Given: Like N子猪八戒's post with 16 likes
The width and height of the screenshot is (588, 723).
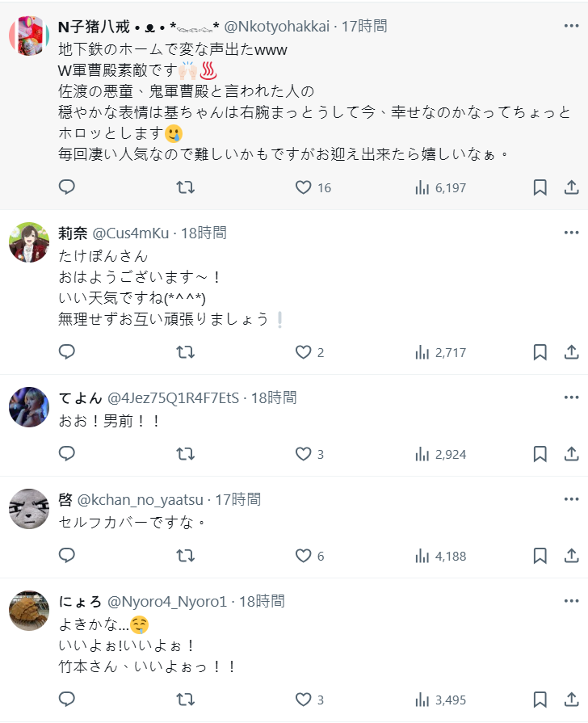Looking at the screenshot, I should pyautogui.click(x=303, y=187).
